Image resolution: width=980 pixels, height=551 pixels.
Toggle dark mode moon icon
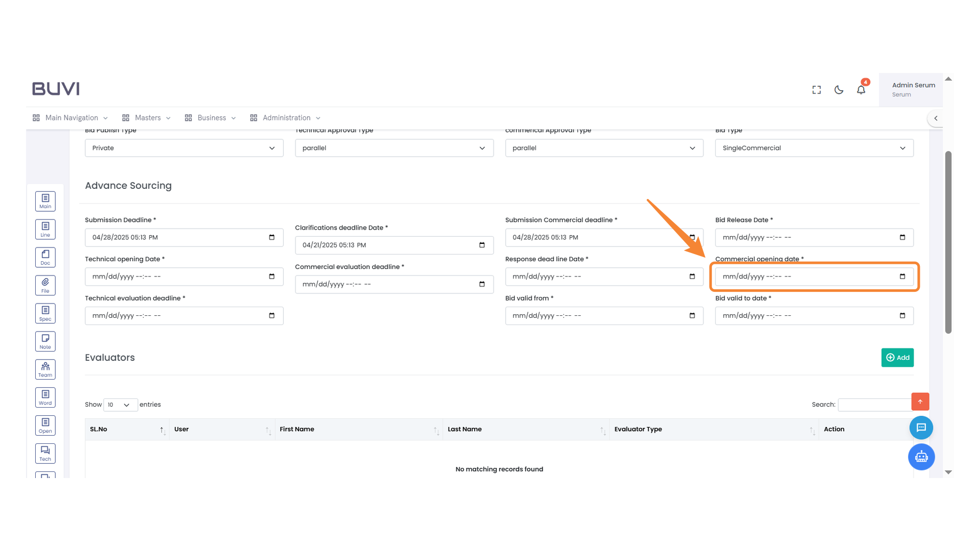click(839, 90)
